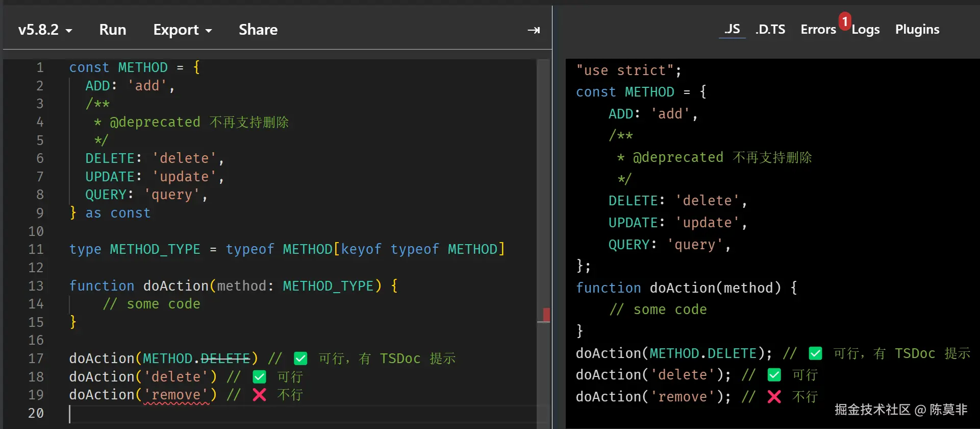The width and height of the screenshot is (980, 429).
Task: Click the red error marker in editor scrollbar
Action: (x=546, y=315)
